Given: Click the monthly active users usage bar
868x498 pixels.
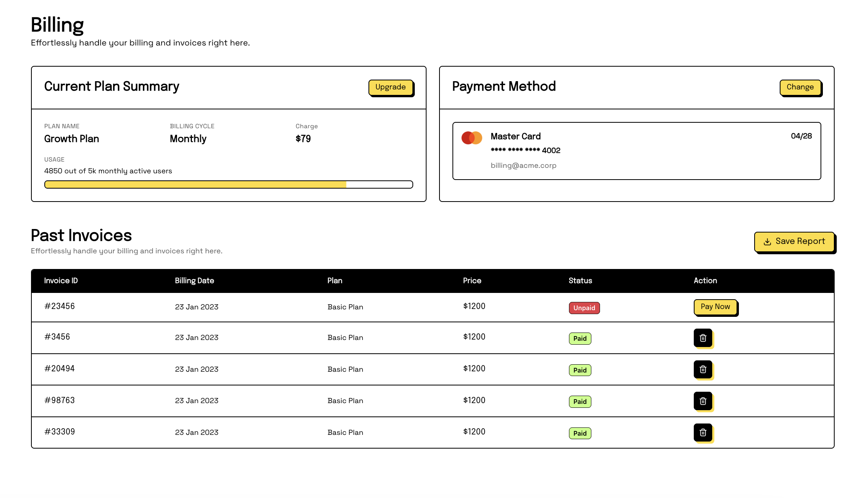Looking at the screenshot, I should coord(228,185).
